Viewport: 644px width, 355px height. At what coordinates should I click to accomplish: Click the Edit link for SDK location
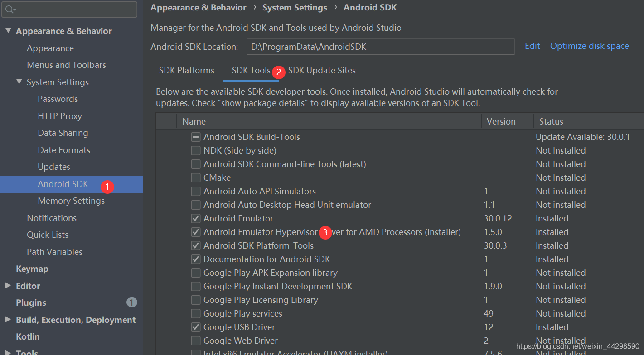533,46
